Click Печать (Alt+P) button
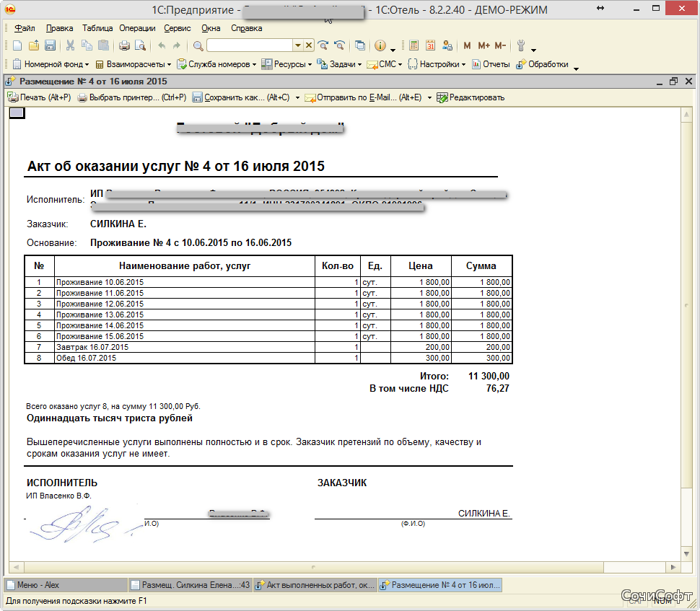This screenshot has width=700, height=611. tap(39, 97)
